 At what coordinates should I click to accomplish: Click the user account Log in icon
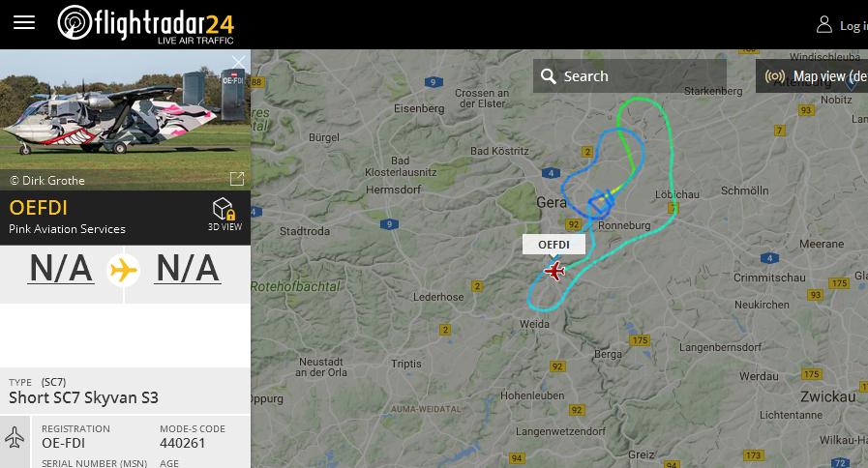coord(824,24)
